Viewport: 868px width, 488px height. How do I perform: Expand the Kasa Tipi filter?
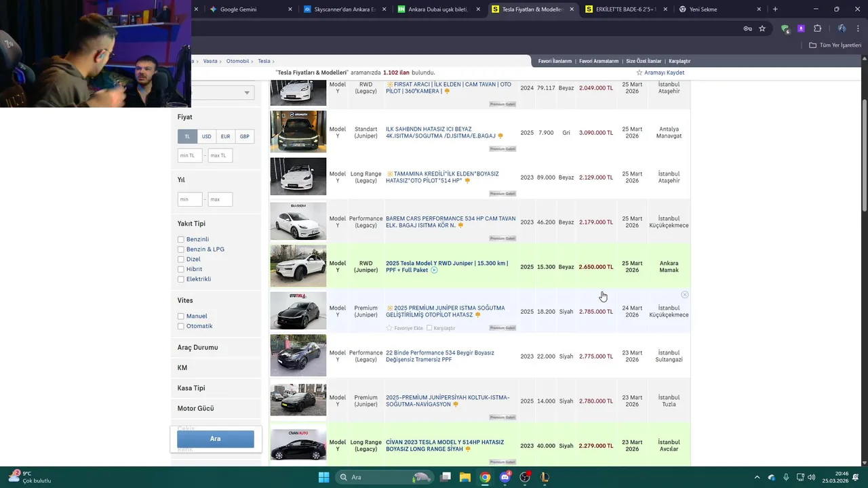191,388
